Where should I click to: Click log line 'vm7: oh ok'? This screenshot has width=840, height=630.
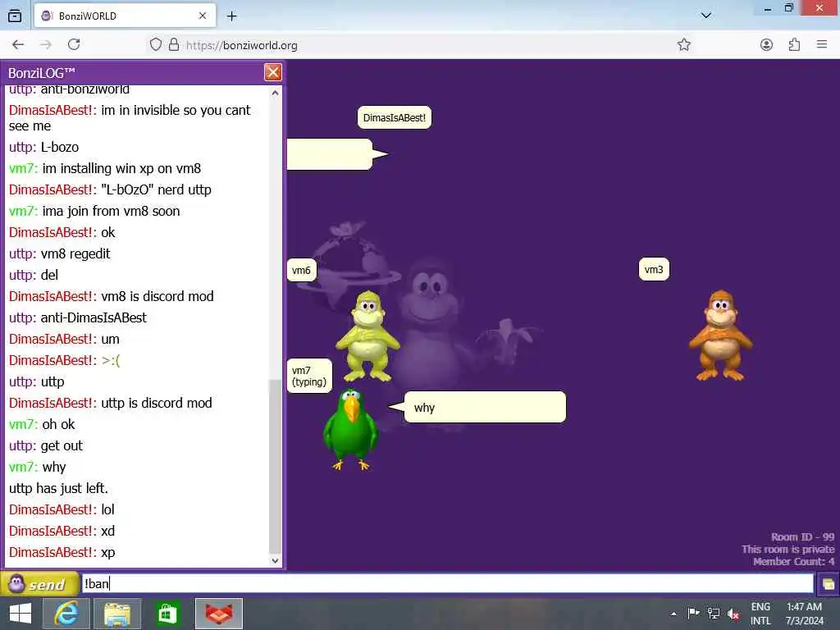click(x=42, y=424)
